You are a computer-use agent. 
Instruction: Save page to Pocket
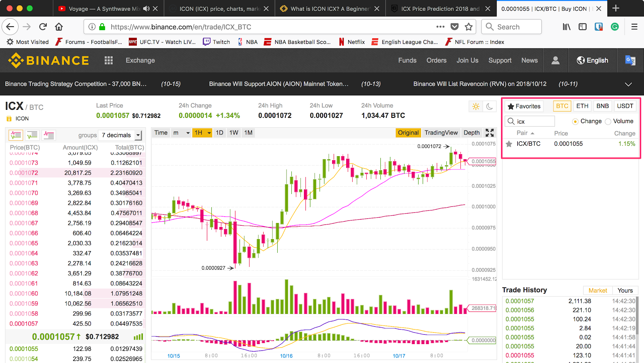[454, 27]
